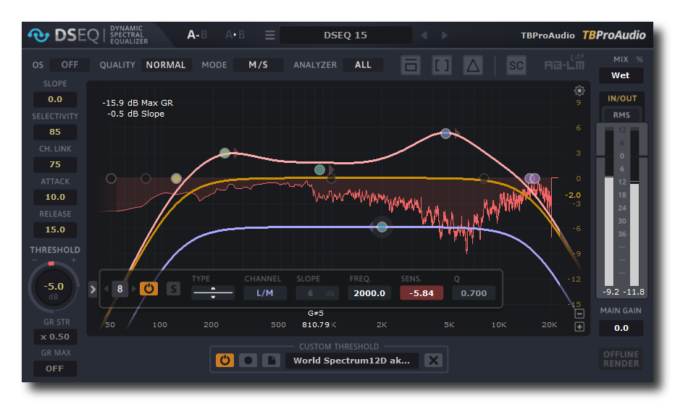The height and width of the screenshot is (404, 675).
Task: Toggle the A-B preset comparison
Action: tap(197, 35)
